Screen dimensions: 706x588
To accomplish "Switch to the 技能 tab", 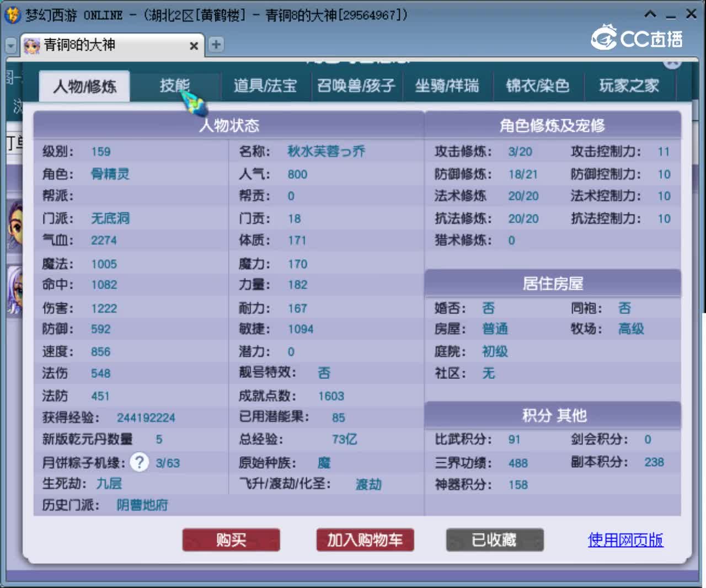I will tap(175, 85).
